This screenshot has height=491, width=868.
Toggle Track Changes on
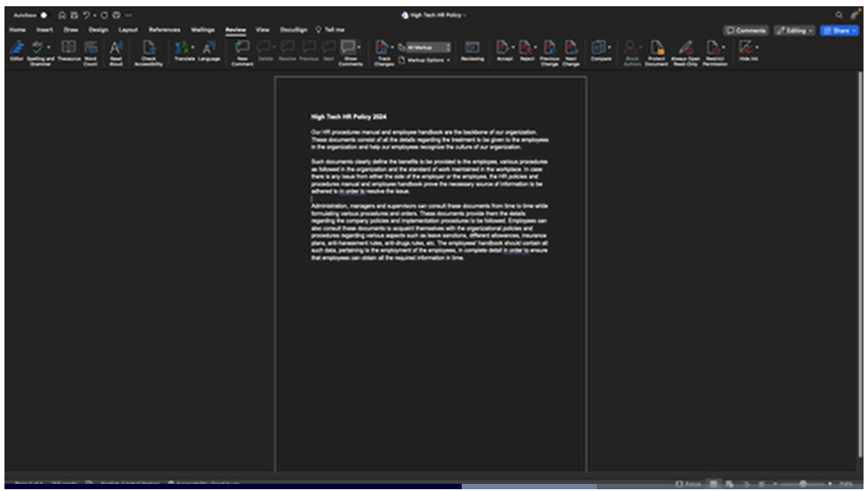(x=381, y=53)
